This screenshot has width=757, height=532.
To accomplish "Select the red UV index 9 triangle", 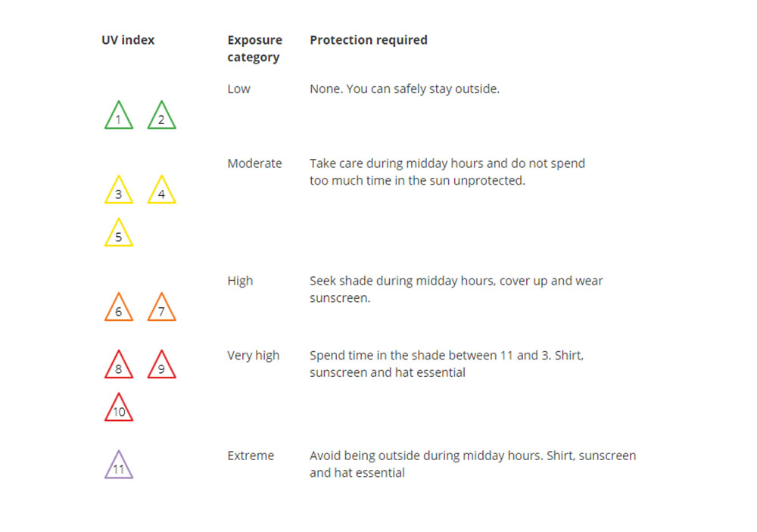I will (x=162, y=365).
